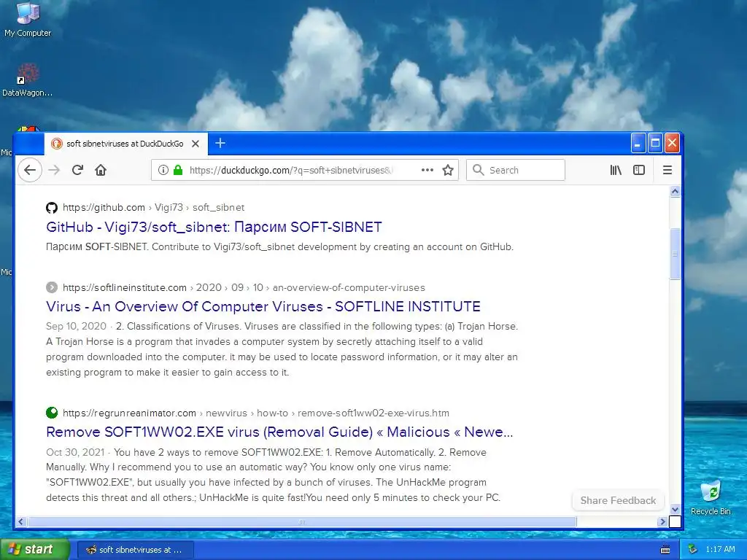
Task: Click horizontal scrollbar left arrow
Action: click(20, 522)
